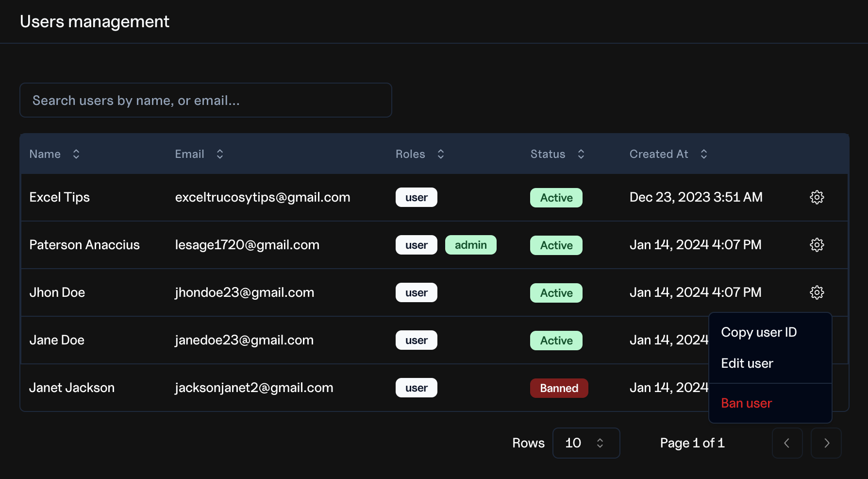Click the user role badge for Excel Tips
The image size is (868, 479).
click(x=417, y=197)
